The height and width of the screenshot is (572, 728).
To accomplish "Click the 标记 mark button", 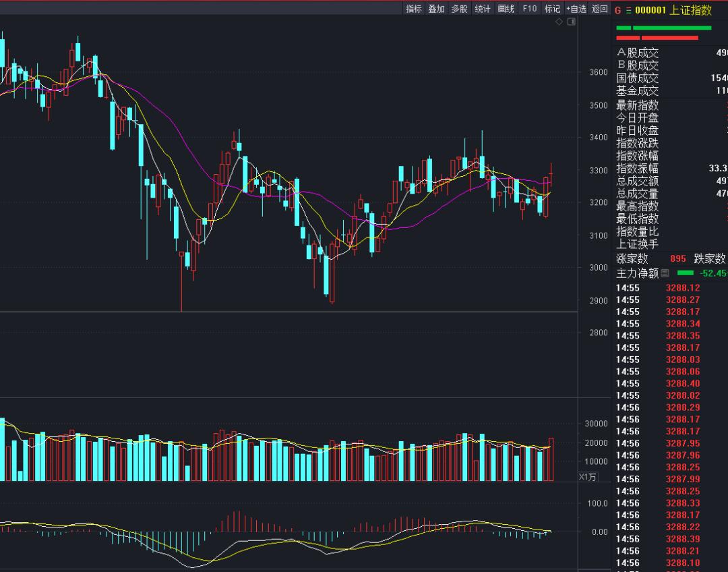I will [x=552, y=9].
